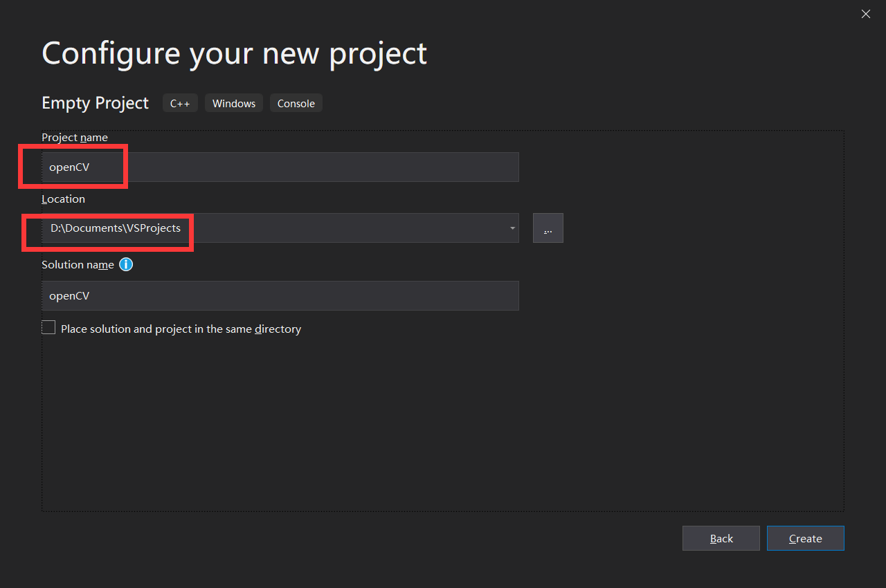The width and height of the screenshot is (886, 588).
Task: Open the browse folder dialog with ellipsis button
Action: click(548, 228)
